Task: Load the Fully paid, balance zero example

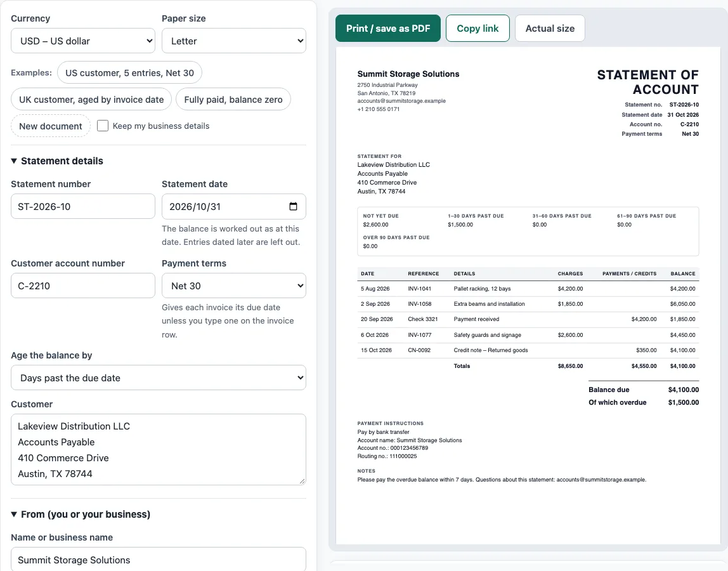Action: coord(233,100)
